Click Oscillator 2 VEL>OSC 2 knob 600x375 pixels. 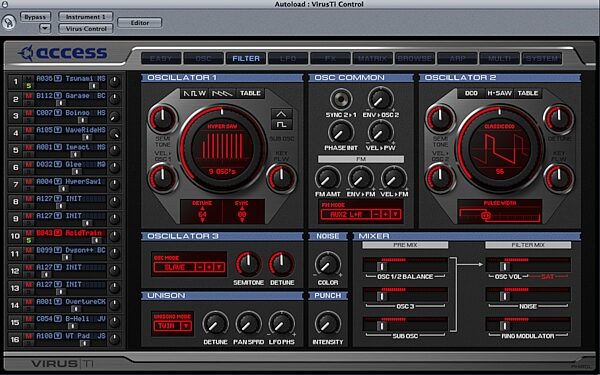click(x=440, y=178)
